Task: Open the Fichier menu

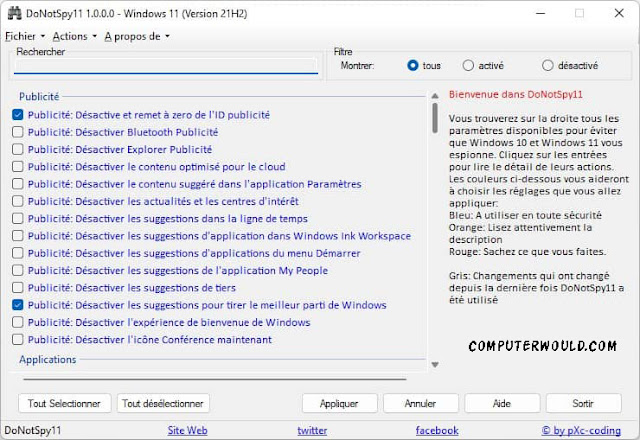Action: [x=24, y=36]
